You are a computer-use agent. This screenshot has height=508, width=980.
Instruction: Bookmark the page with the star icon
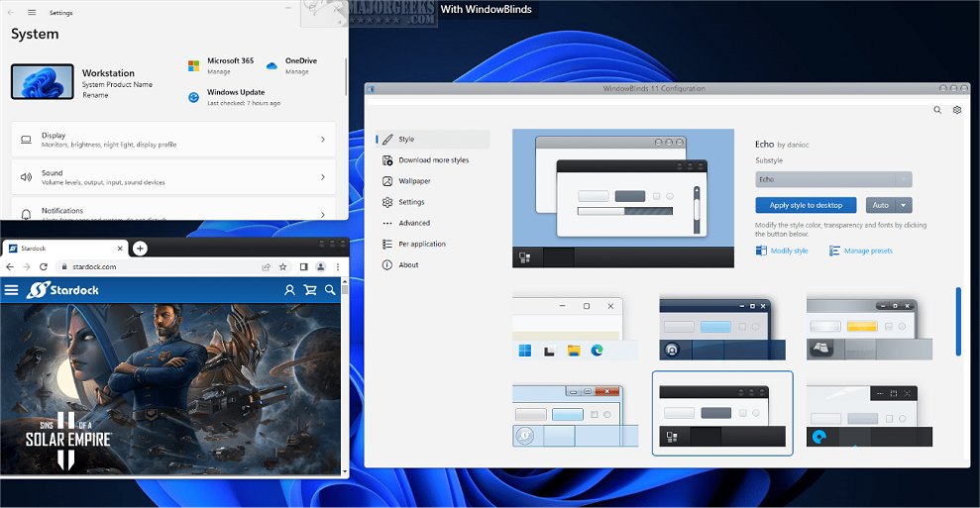pyautogui.click(x=283, y=266)
